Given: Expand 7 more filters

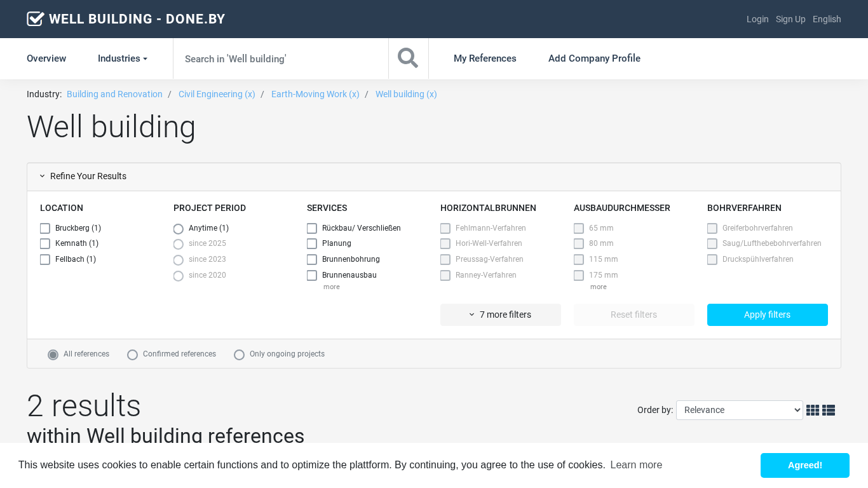Looking at the screenshot, I should [x=501, y=315].
